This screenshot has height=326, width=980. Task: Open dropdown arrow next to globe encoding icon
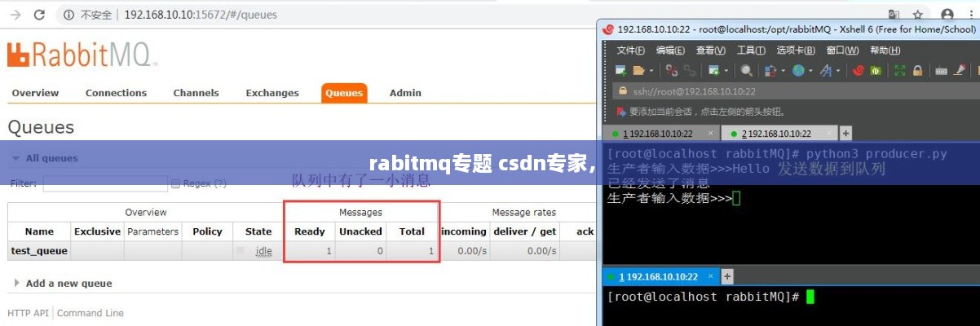click(810, 71)
